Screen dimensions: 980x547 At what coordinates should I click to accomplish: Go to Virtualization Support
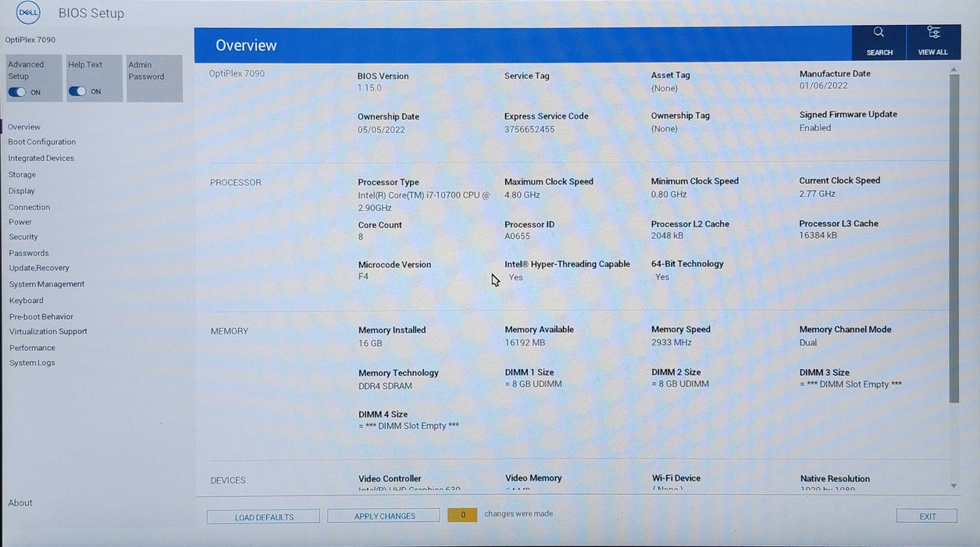48,331
